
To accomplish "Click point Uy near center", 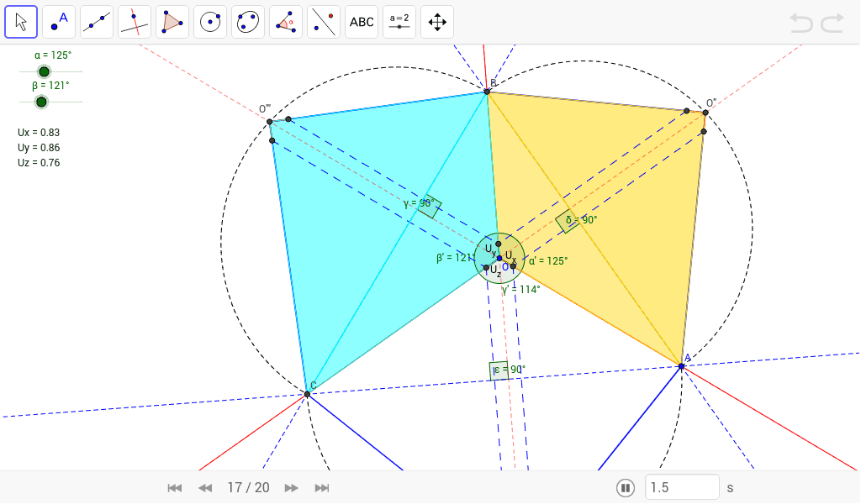I will point(498,244).
